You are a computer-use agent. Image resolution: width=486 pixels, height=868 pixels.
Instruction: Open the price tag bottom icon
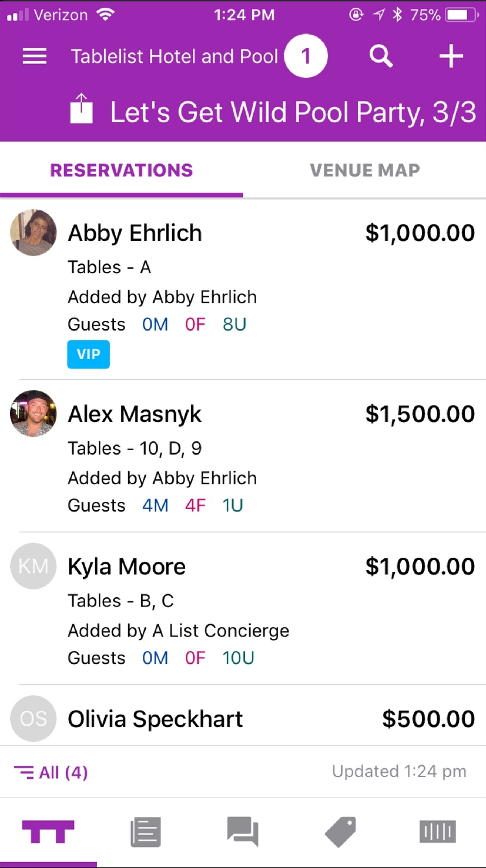pyautogui.click(x=340, y=832)
